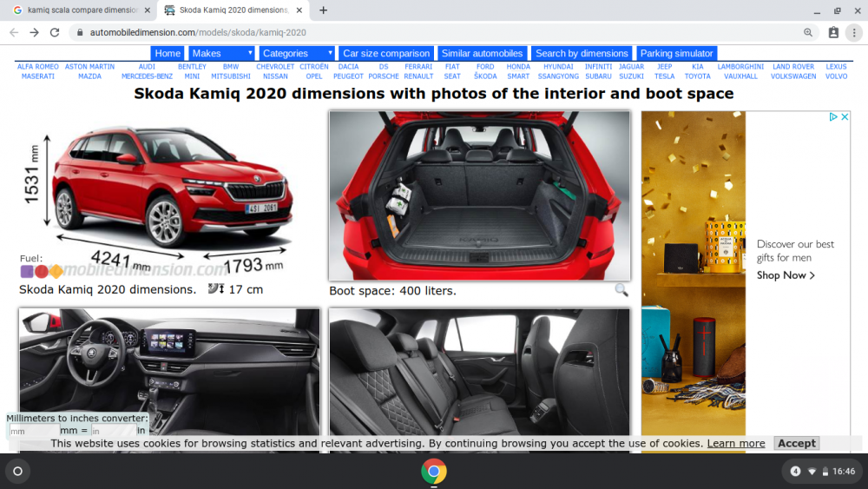868x489 pixels.
Task: Open the LAMBORGHINI brand link
Action: tap(740, 67)
